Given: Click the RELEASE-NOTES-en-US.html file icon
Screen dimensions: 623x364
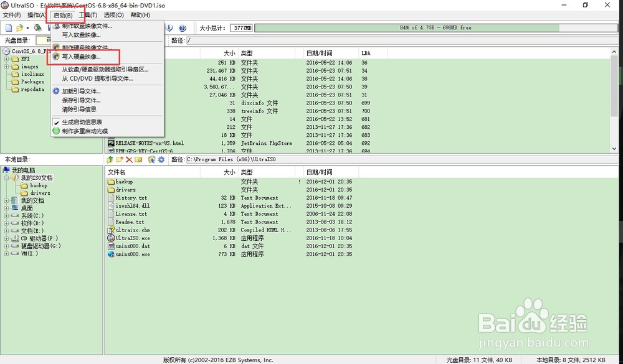Looking at the screenshot, I should 112,143.
